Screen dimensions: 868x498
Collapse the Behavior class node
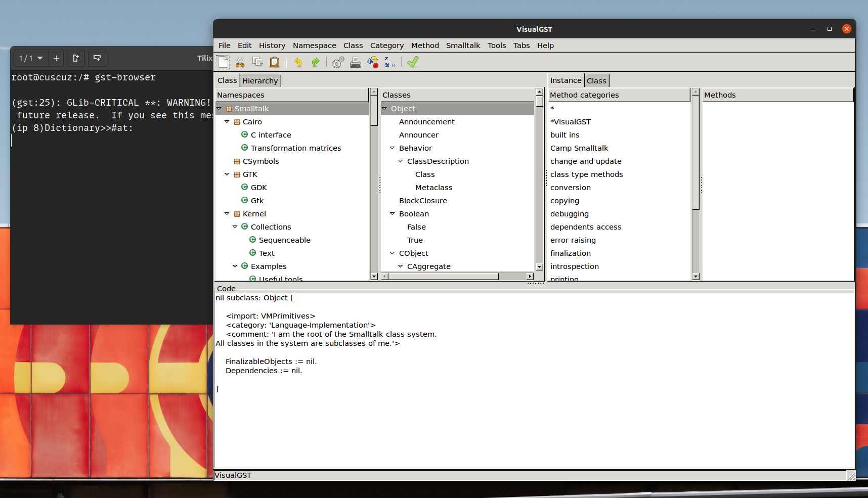(x=393, y=148)
